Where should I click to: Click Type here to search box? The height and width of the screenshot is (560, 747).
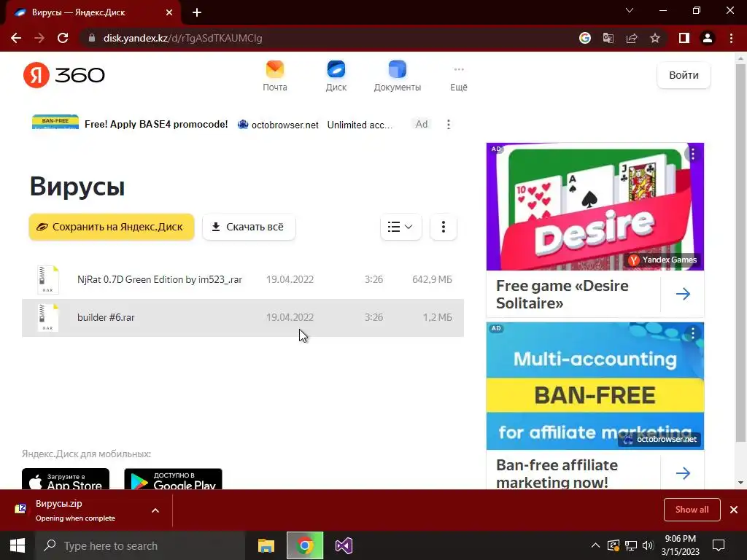pos(139,545)
